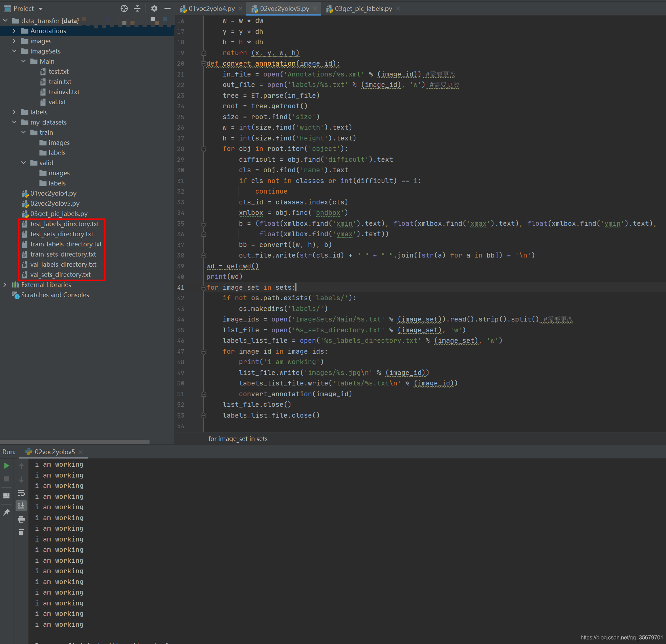666x644 pixels.
Task: Switch to the 01voc2yolo4.py tab
Action: (212, 8)
